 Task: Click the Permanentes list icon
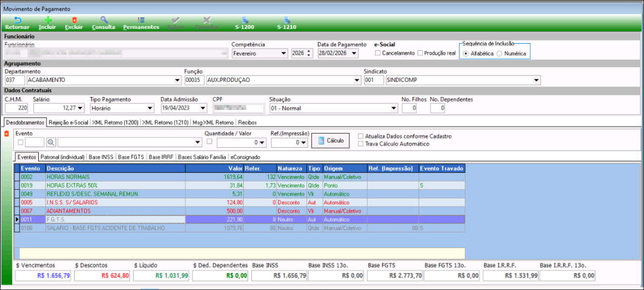(141, 20)
